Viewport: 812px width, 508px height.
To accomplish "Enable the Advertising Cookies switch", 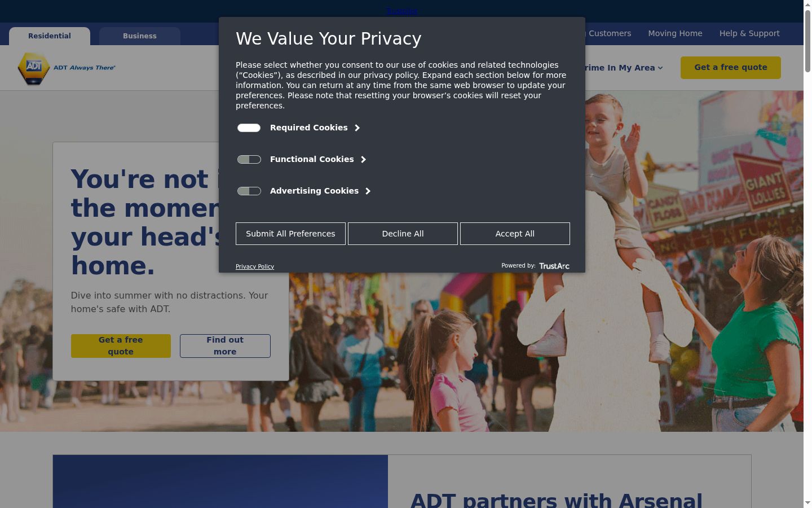I will click(249, 191).
